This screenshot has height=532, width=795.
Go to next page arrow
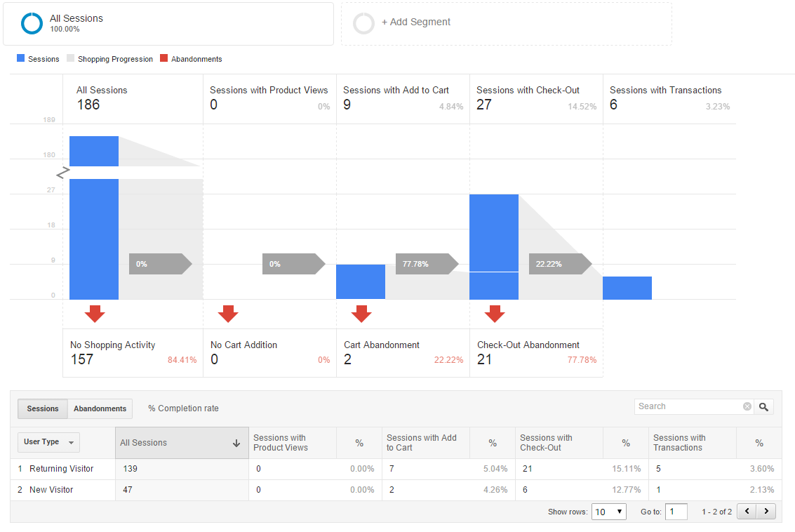[x=767, y=512]
